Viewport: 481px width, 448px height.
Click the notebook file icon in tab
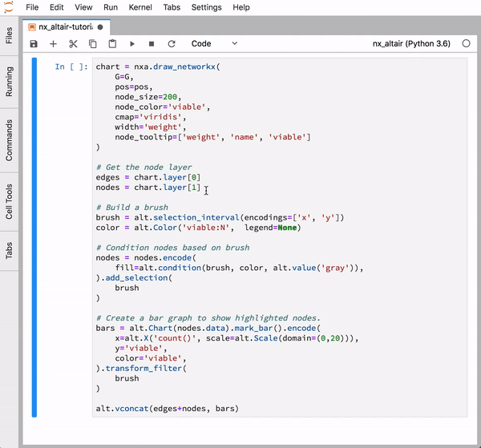31,27
